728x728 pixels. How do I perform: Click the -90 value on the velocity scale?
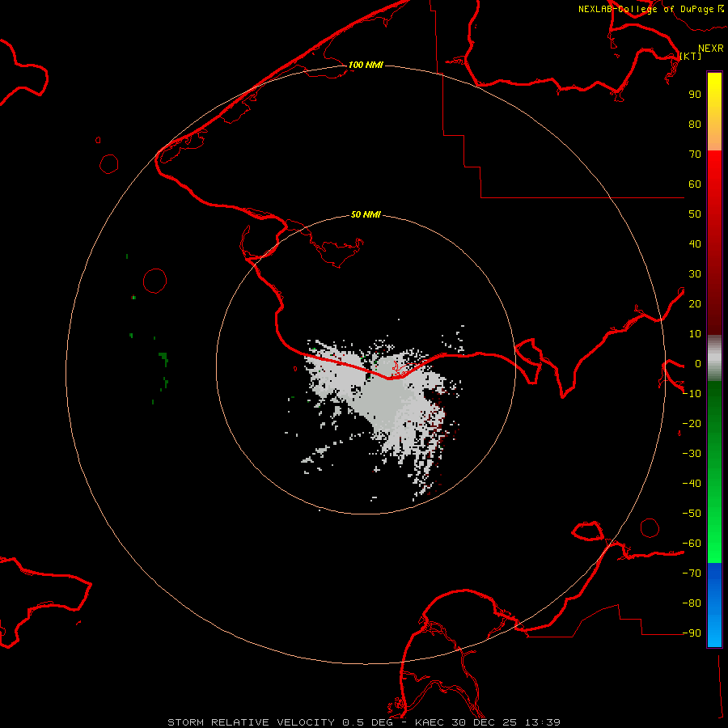pyautogui.click(x=692, y=633)
